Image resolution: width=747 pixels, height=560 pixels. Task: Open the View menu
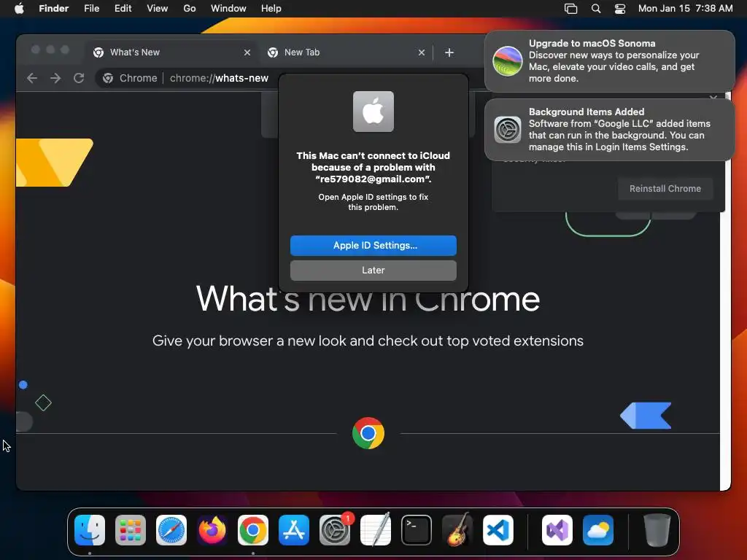click(158, 8)
